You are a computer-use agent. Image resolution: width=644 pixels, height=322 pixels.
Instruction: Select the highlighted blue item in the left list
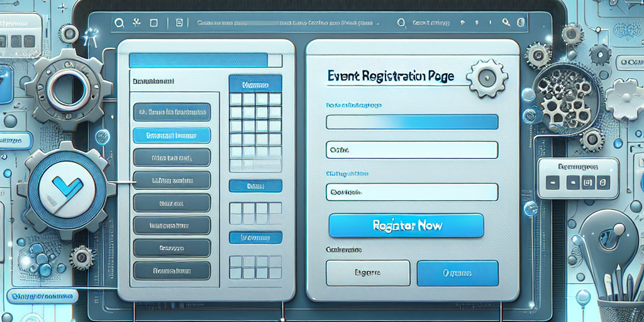click(x=172, y=135)
